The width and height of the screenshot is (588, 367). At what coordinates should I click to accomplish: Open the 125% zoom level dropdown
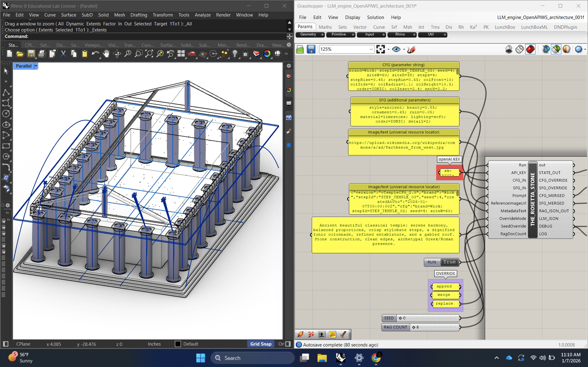point(371,49)
